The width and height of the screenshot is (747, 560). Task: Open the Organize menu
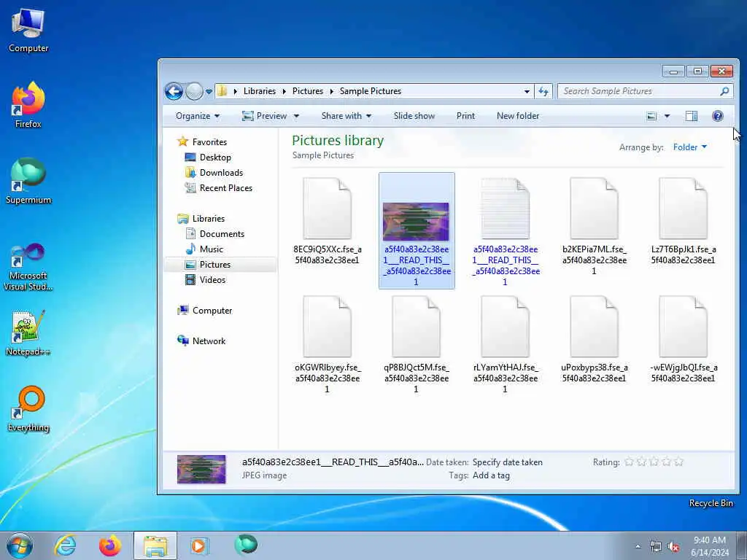197,116
